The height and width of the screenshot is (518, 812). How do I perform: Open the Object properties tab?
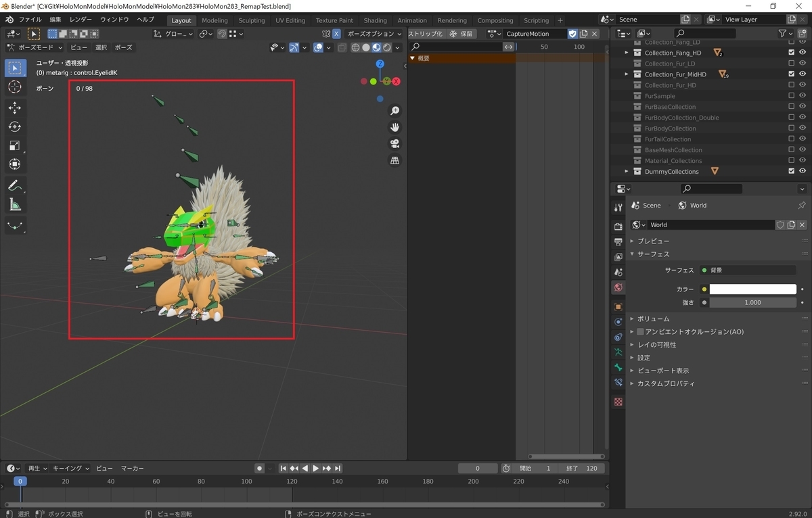[618, 306]
